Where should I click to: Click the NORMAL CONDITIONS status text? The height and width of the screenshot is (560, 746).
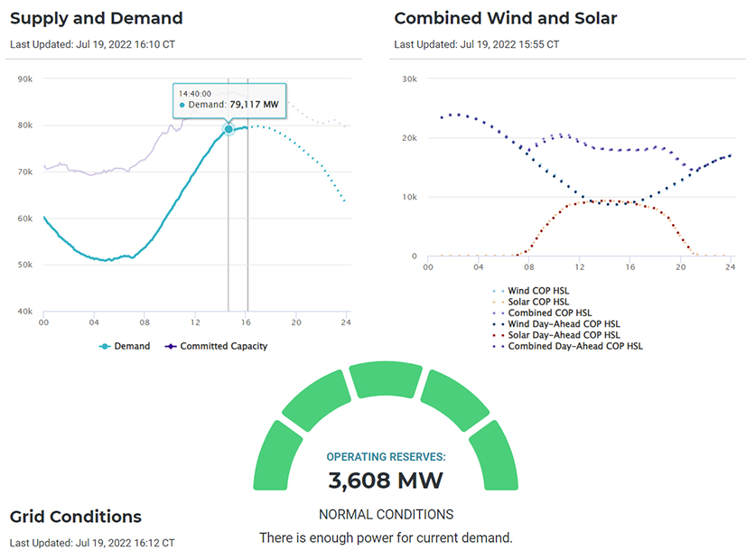(x=386, y=515)
